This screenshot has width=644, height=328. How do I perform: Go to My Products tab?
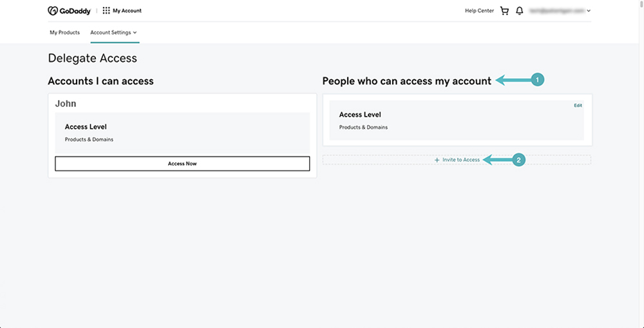pyautogui.click(x=65, y=32)
